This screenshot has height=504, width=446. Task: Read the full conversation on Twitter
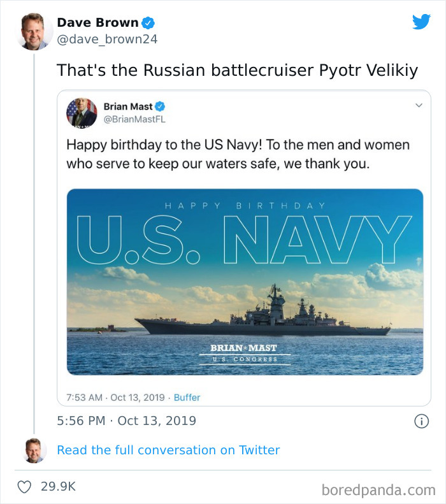(x=168, y=450)
